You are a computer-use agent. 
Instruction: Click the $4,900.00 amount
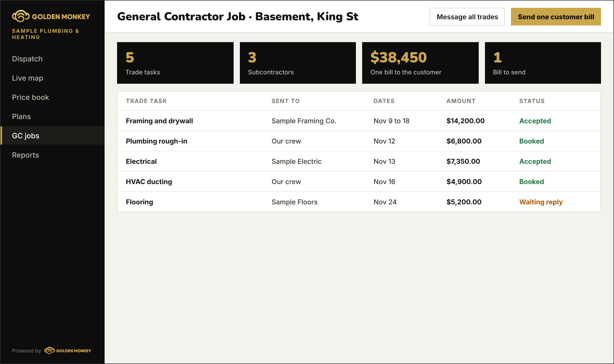coord(464,181)
